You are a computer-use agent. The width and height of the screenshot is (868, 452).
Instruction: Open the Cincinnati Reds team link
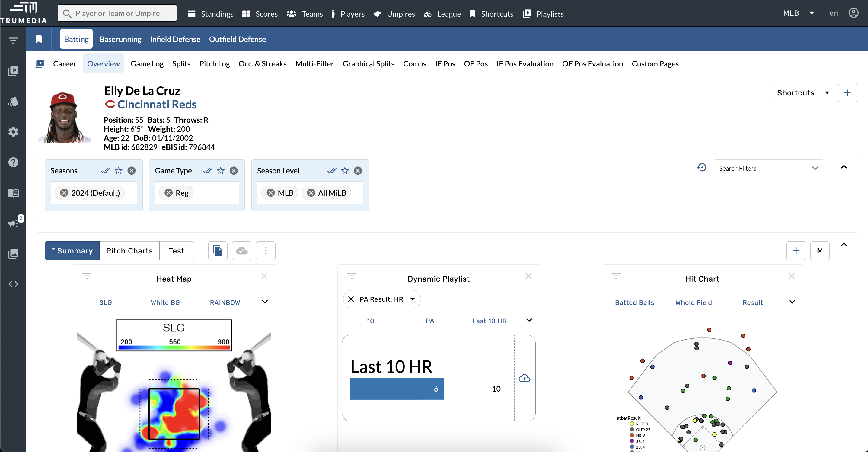pyautogui.click(x=157, y=105)
